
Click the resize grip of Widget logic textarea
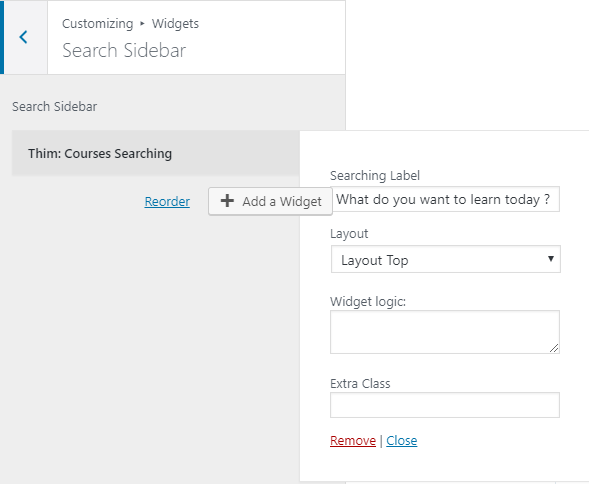click(x=554, y=348)
